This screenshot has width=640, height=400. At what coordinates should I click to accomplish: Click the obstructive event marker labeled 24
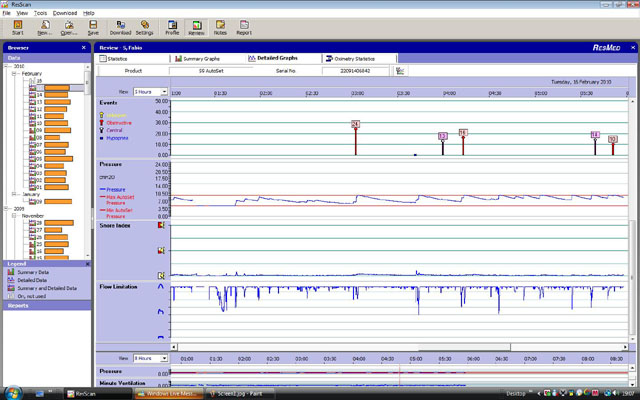(356, 124)
